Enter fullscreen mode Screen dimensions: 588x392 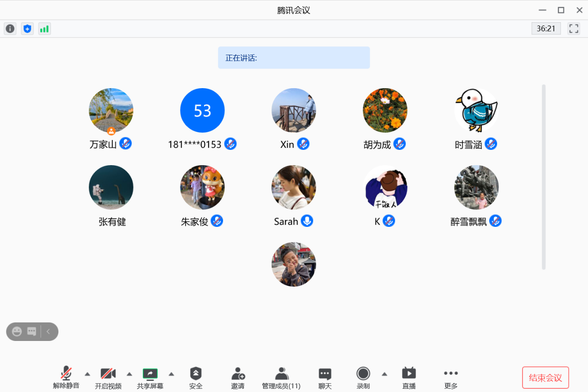(573, 28)
